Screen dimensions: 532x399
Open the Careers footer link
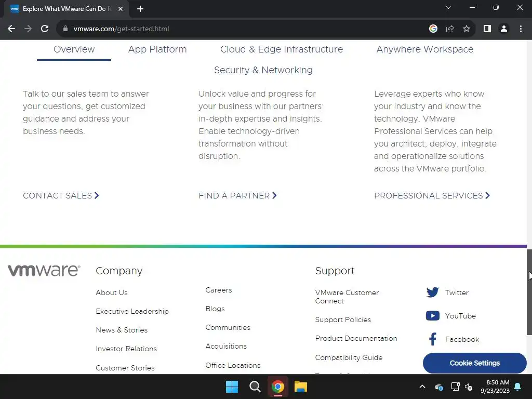pyautogui.click(x=219, y=290)
